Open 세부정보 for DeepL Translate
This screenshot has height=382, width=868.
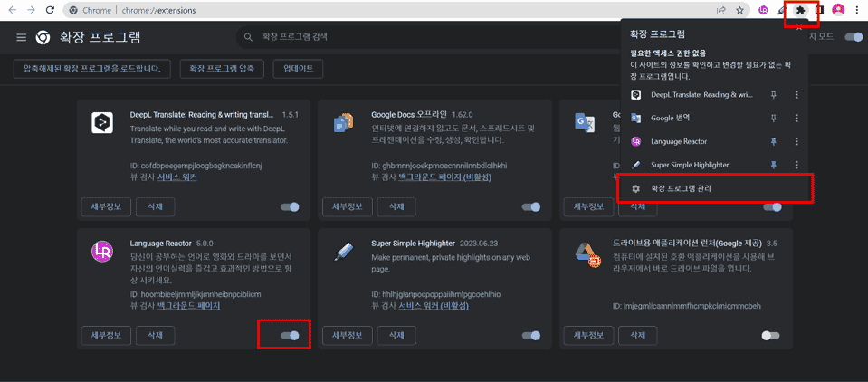(106, 207)
